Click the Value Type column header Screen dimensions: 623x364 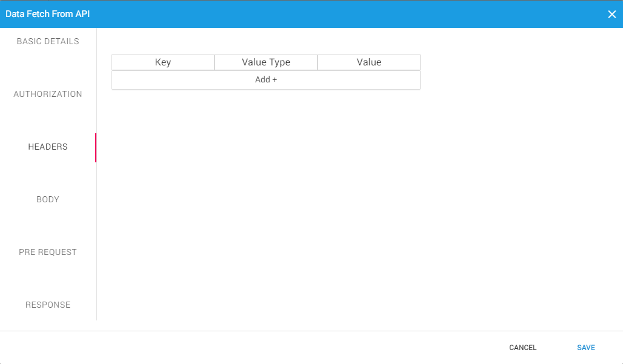266,62
